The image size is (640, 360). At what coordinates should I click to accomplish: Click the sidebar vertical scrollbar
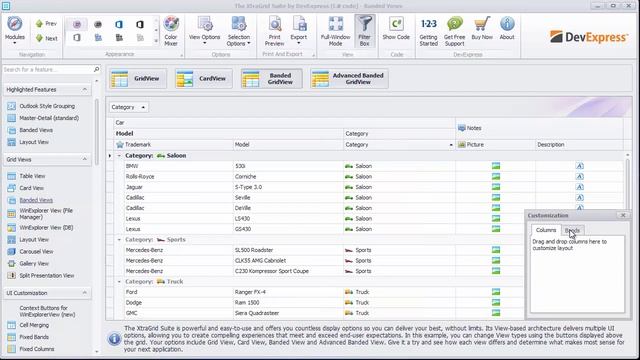pos(97,132)
